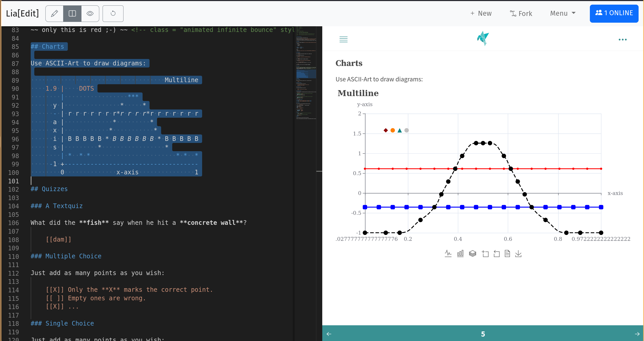Switch chart to line view icon
Image resolution: width=644 pixels, height=341 pixels.
click(x=448, y=254)
